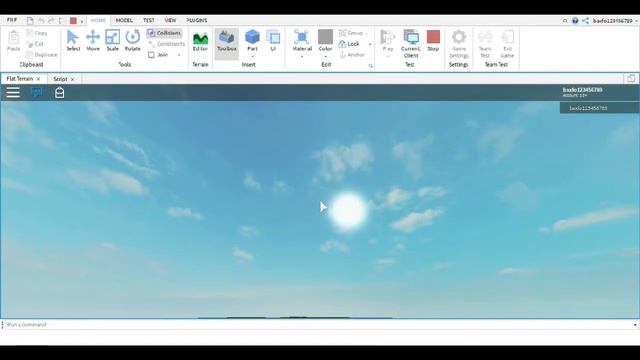Select the Select tool arrow
Viewport: 640px width, 360px height.
73,40
